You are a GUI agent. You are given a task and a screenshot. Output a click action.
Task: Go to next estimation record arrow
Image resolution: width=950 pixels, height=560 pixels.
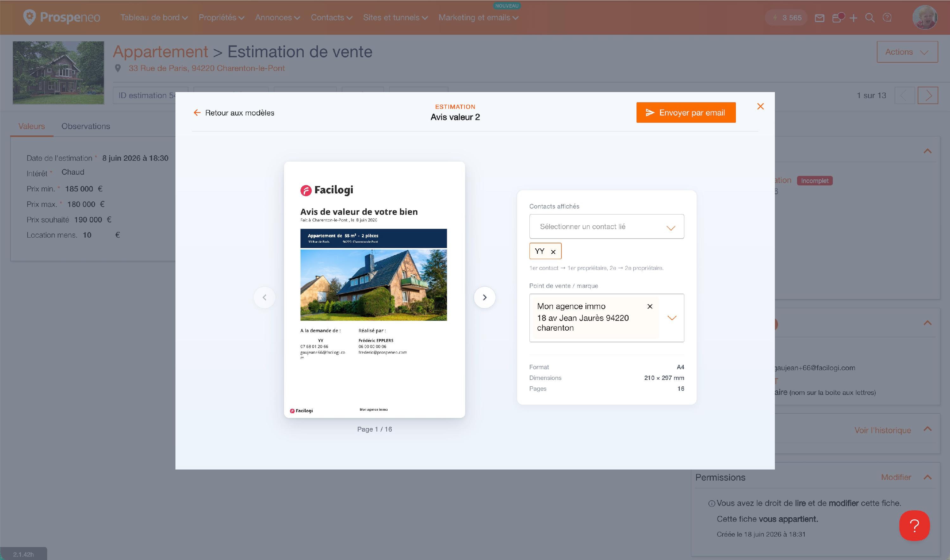928,96
